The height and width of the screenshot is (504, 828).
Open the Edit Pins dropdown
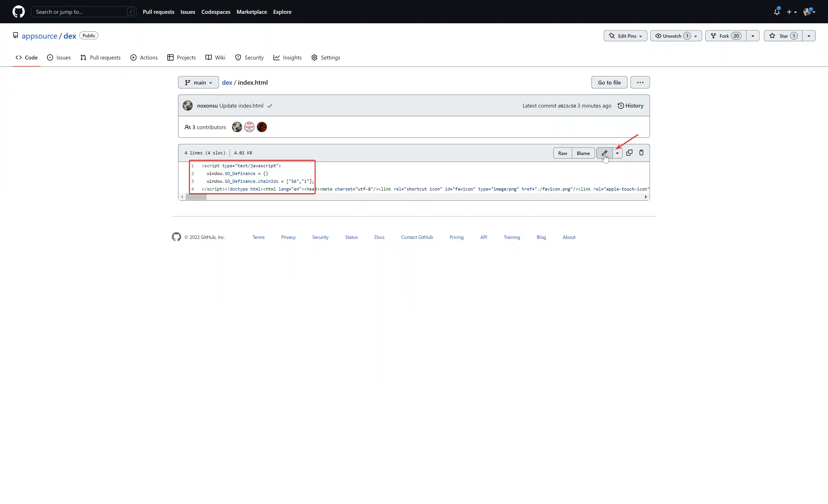coord(625,36)
